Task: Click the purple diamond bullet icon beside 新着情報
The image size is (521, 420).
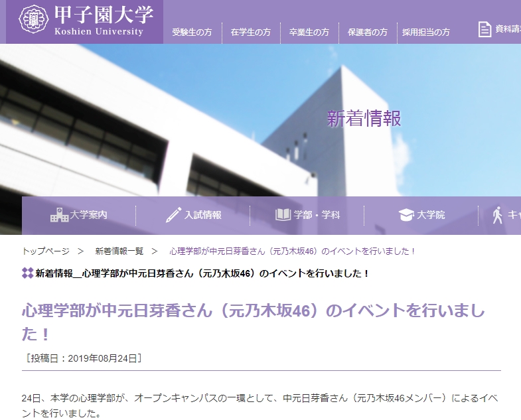Action: [28, 273]
